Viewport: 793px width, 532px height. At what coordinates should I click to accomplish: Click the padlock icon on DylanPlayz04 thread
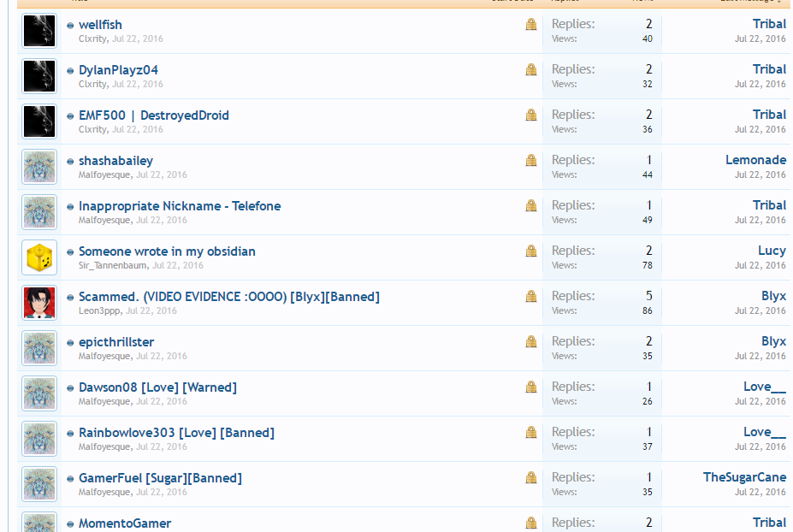coord(531,69)
